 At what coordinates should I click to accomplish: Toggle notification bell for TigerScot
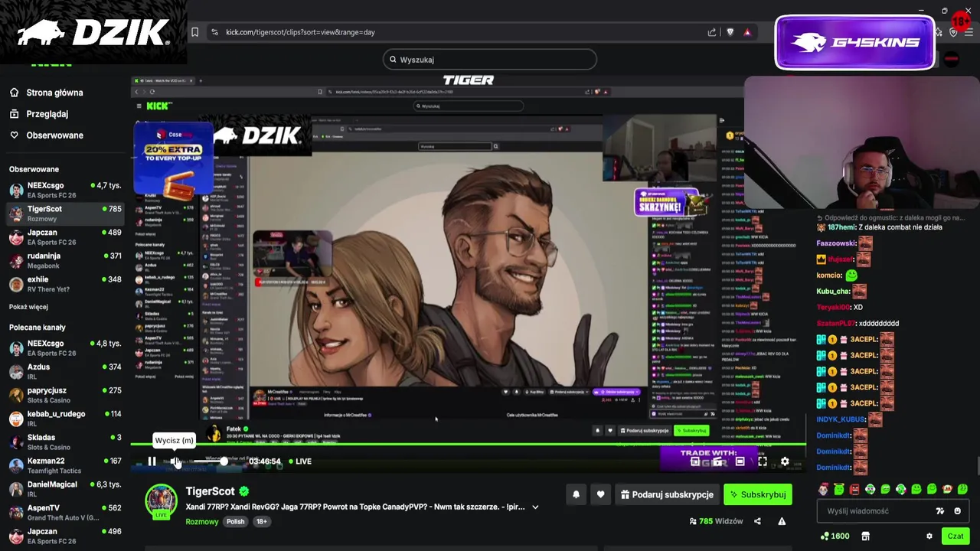pos(577,494)
